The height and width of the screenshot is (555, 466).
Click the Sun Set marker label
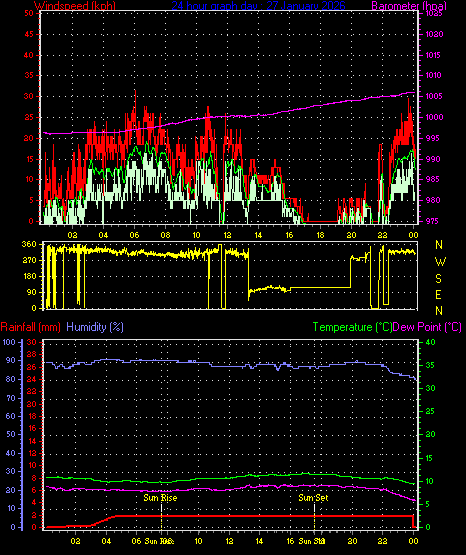[x=313, y=498]
